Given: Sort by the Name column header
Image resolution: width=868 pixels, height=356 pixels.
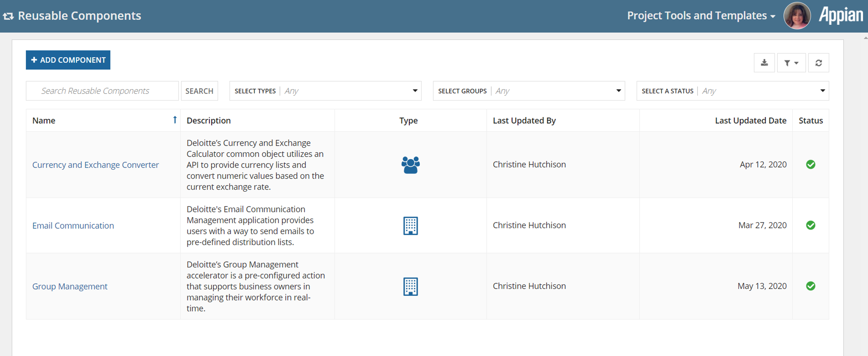Looking at the screenshot, I should 44,120.
